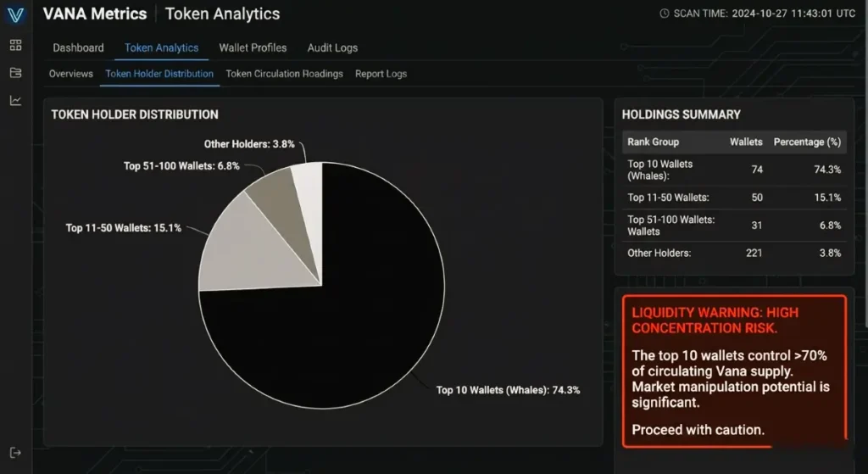
Task: Click the light gray Top 11-50 pie slice
Action: tap(252, 249)
